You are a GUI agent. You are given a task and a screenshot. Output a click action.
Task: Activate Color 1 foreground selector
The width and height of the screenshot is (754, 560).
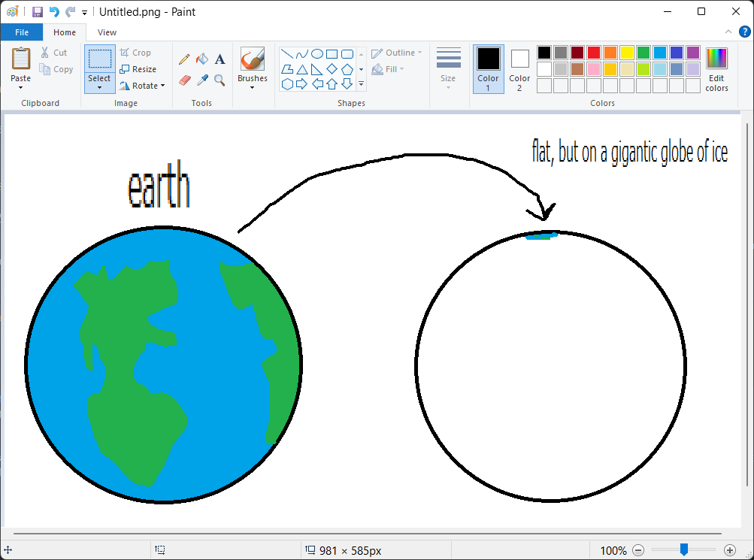click(488, 69)
